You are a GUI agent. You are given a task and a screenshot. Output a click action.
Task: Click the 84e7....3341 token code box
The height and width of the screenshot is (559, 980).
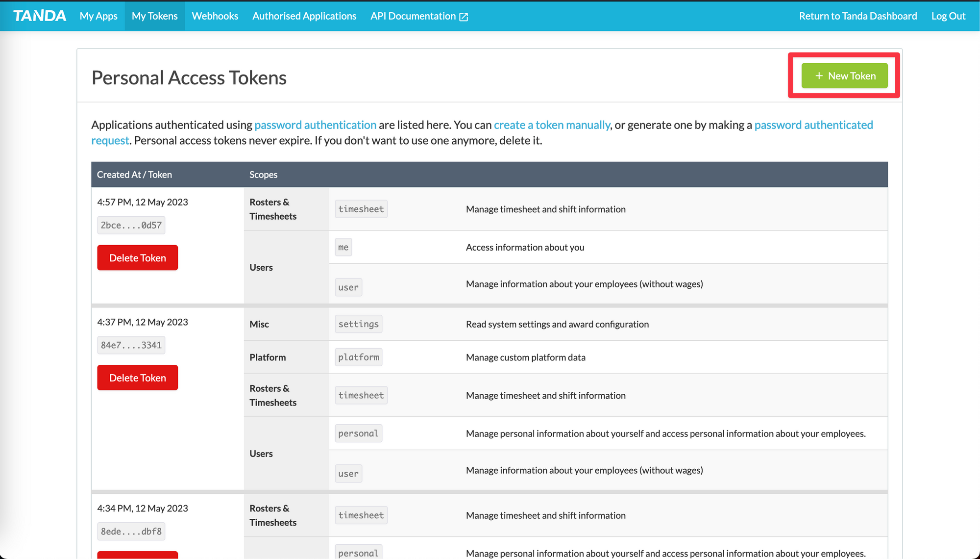(x=131, y=345)
